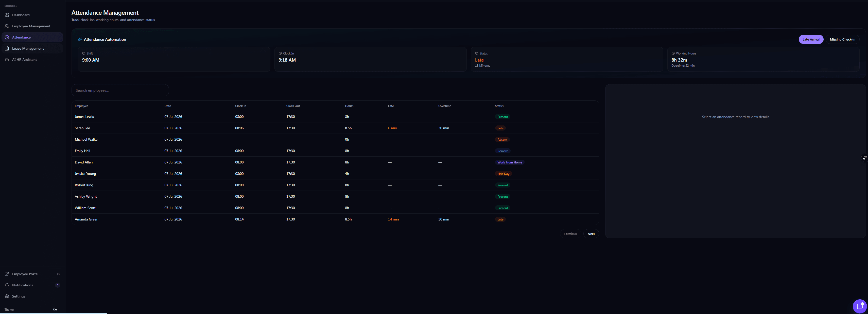This screenshot has width=868, height=314.
Task: Click the 08:06 clock-in time
Action: coord(239,128)
